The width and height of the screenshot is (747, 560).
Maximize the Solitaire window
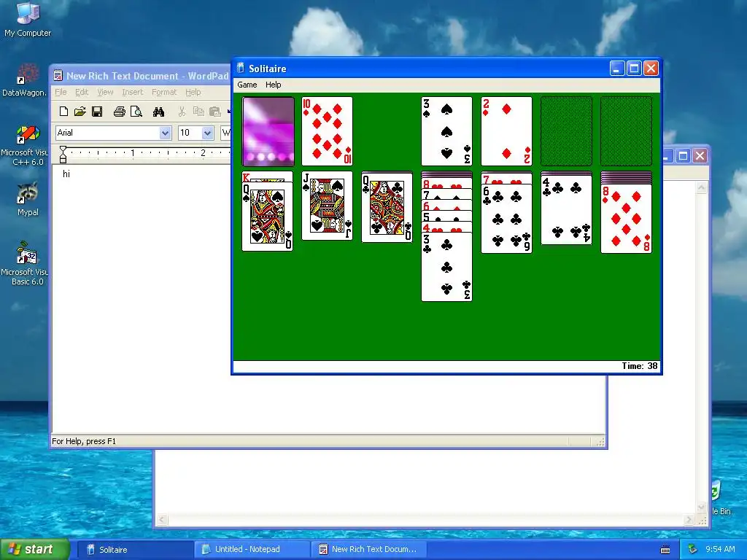click(634, 69)
